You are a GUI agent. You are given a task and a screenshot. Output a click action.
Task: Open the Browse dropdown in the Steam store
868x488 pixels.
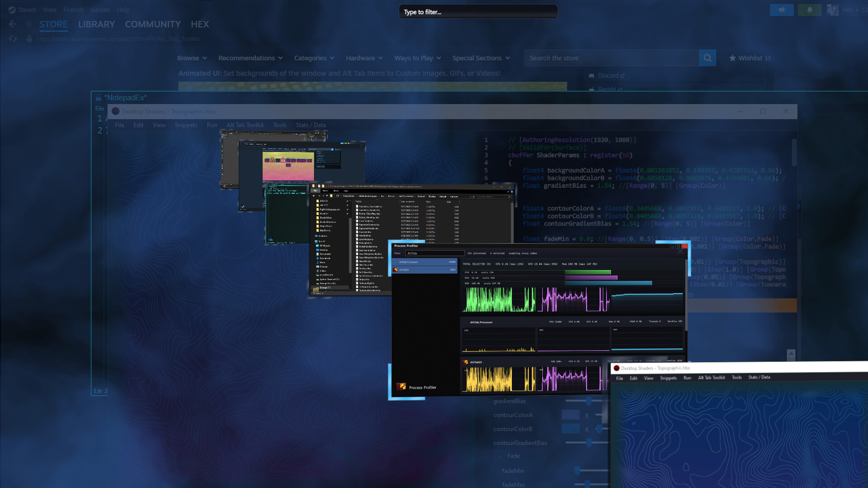coord(192,58)
